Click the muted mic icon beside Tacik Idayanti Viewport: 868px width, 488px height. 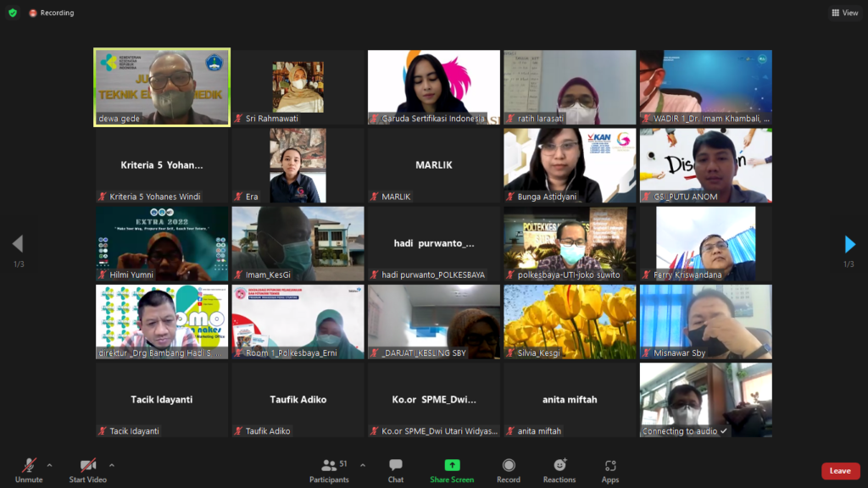[x=103, y=431]
